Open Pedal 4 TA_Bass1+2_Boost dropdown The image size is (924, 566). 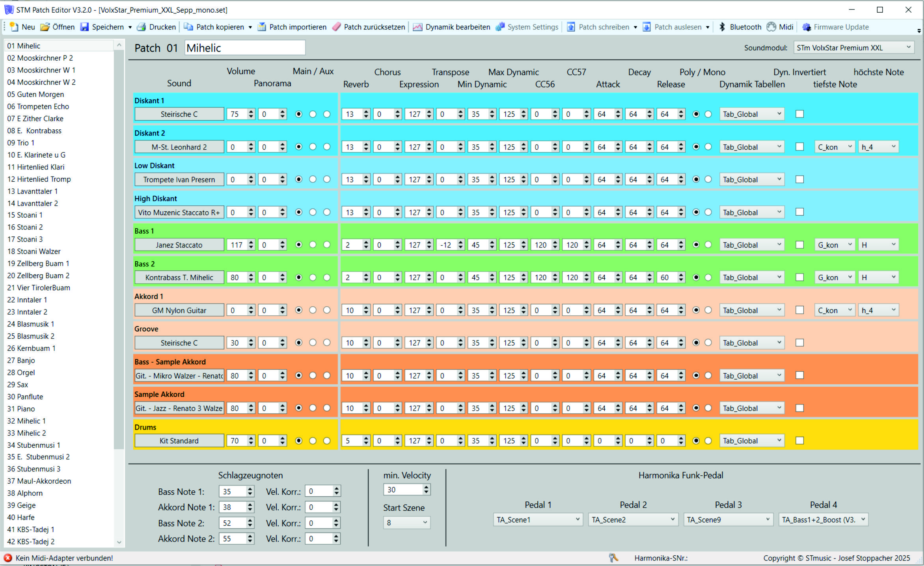tap(823, 519)
